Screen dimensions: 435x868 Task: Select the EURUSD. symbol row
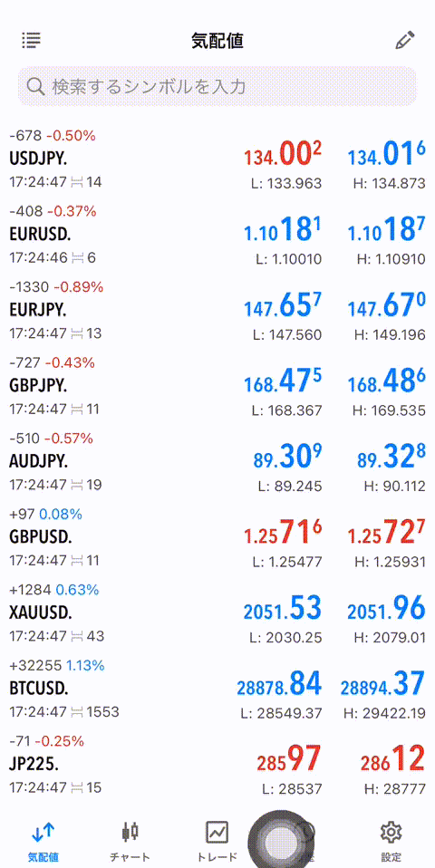point(217,235)
